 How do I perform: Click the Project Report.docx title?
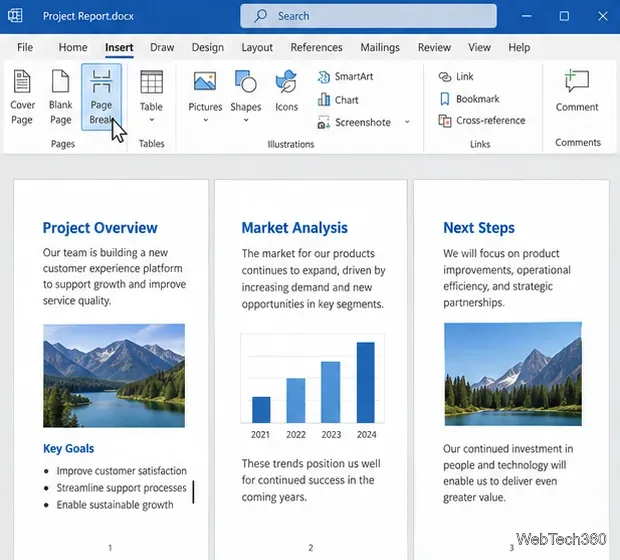click(x=88, y=16)
